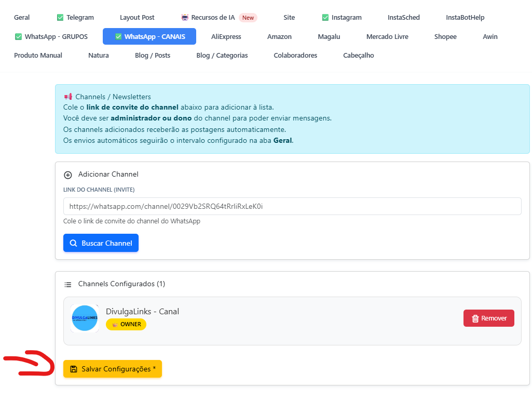Screen dimensions: 532x401
Task: Toggle the WhatsApp - GRUPOS checkbox
Action: click(x=18, y=37)
